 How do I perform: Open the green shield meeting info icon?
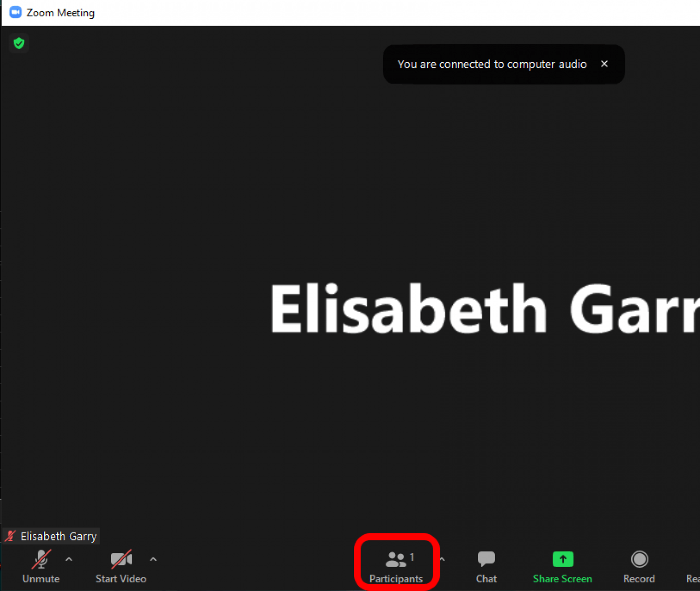(x=19, y=43)
